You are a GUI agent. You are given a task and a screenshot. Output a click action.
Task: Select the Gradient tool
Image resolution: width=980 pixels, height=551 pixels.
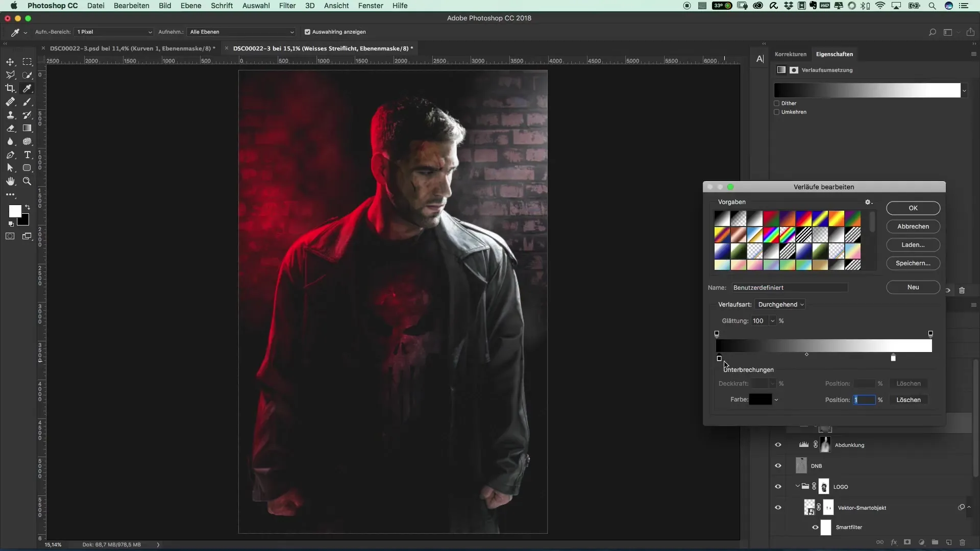point(28,128)
